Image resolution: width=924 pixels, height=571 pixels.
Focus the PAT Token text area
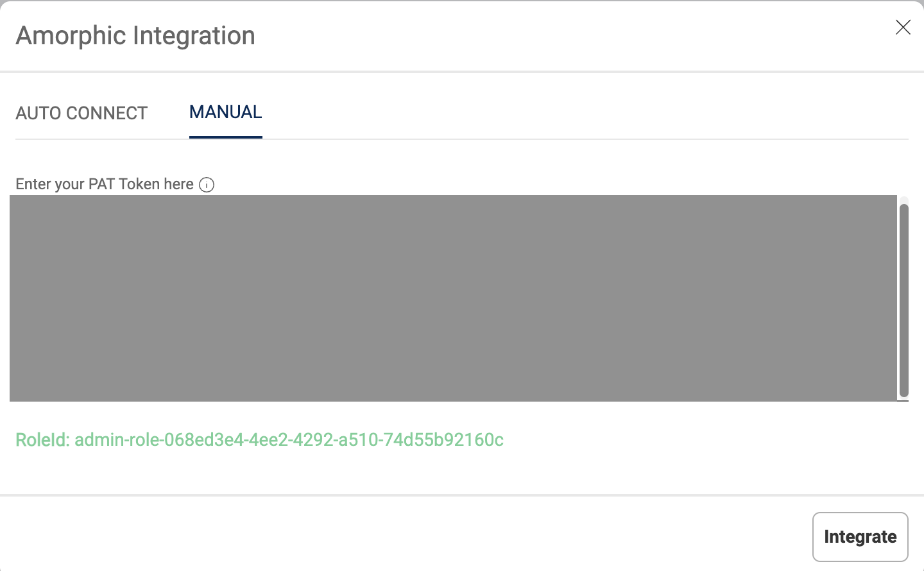(x=454, y=298)
